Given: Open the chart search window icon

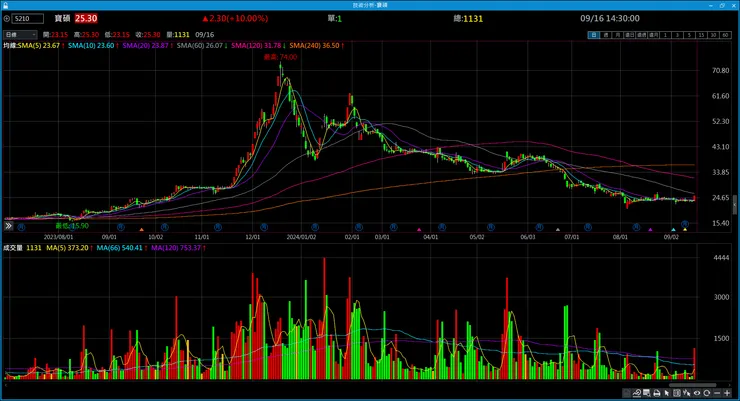Looking at the screenshot, I should click(x=647, y=393).
